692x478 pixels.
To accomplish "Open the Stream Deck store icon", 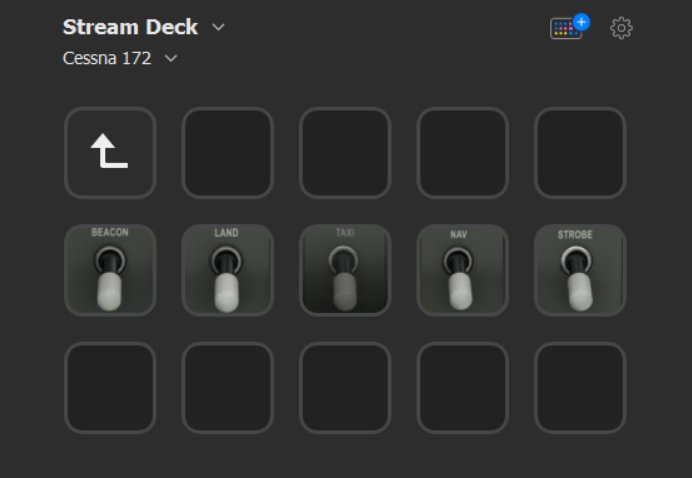I will pyautogui.click(x=569, y=27).
